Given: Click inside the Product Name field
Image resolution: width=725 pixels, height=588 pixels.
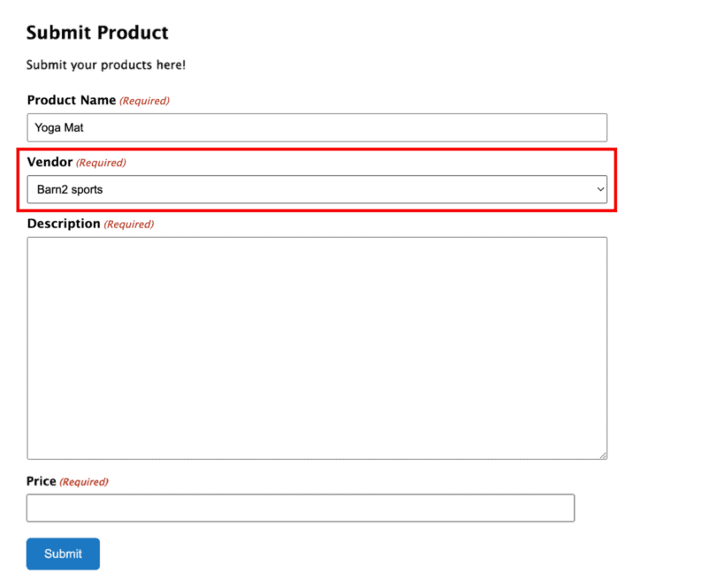Looking at the screenshot, I should tap(317, 127).
